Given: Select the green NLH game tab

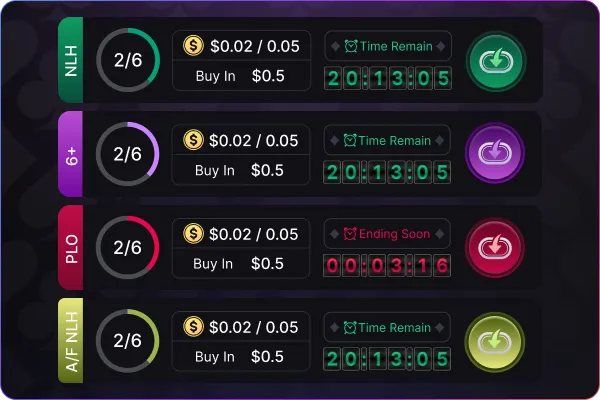Looking at the screenshot, I should click(71, 60).
